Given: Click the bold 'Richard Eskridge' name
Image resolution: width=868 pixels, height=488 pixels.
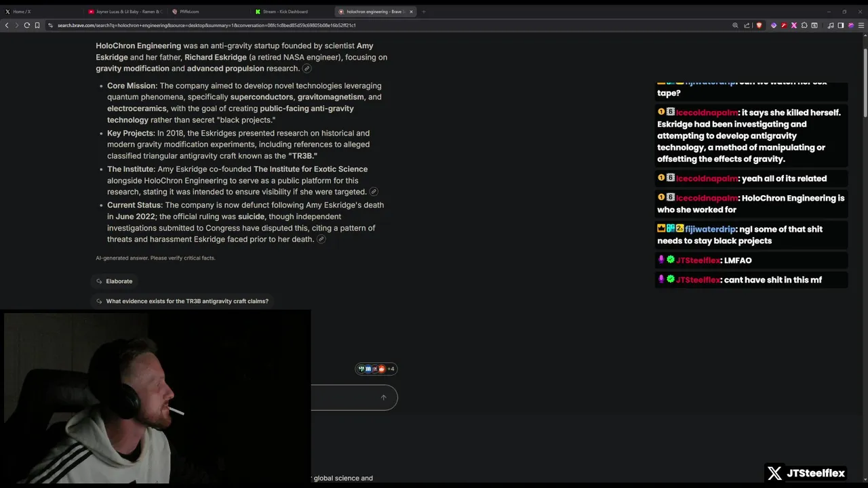Looking at the screenshot, I should [x=216, y=57].
